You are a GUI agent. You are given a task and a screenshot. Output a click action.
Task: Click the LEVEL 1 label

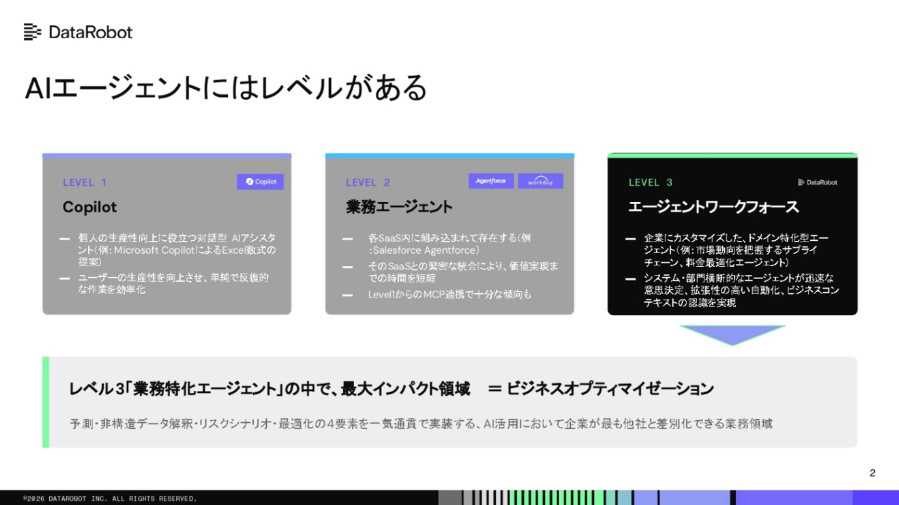click(x=85, y=182)
